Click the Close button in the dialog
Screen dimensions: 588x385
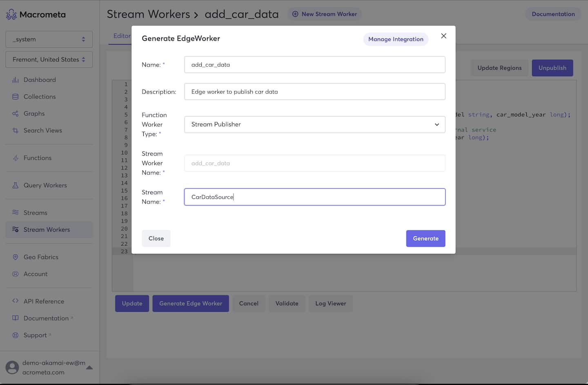156,239
